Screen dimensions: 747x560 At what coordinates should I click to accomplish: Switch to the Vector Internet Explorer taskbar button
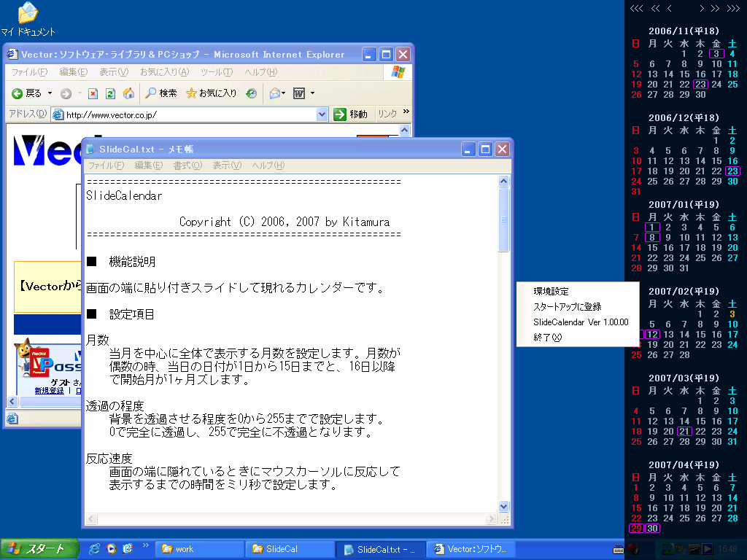[471, 549]
